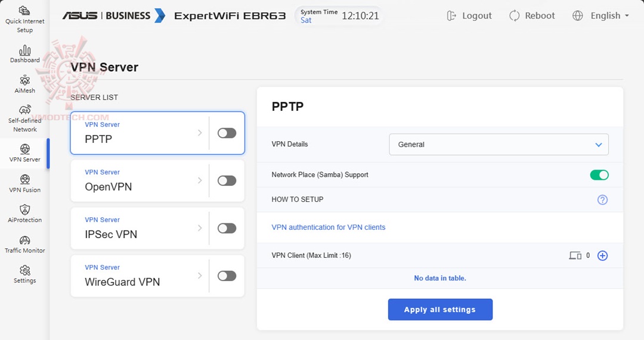644x340 pixels.
Task: Open the AiMesh sidebar icon
Action: coord(24,80)
